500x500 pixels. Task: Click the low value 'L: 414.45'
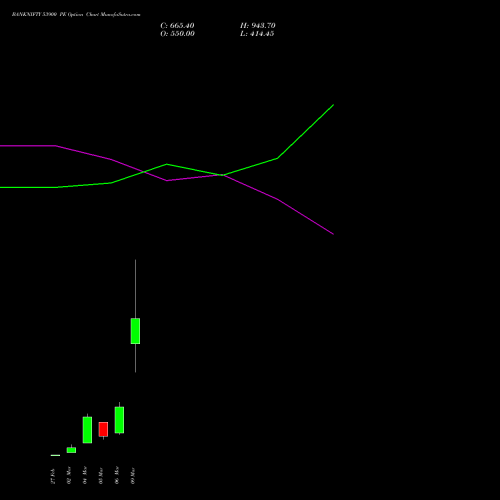[257, 34]
